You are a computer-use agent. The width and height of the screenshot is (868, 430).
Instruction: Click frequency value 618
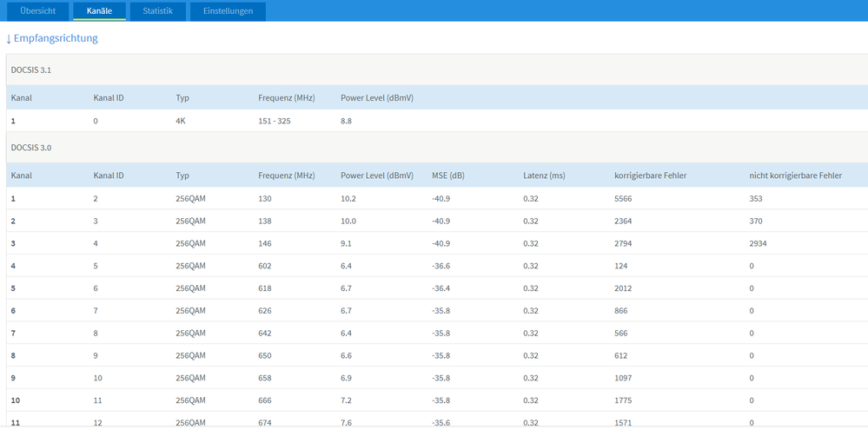coord(265,288)
